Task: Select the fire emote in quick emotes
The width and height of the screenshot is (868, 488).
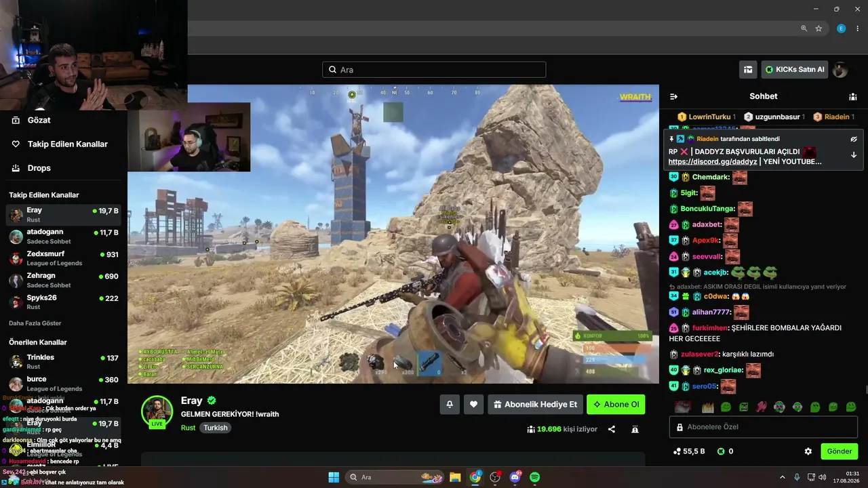Action: click(708, 407)
